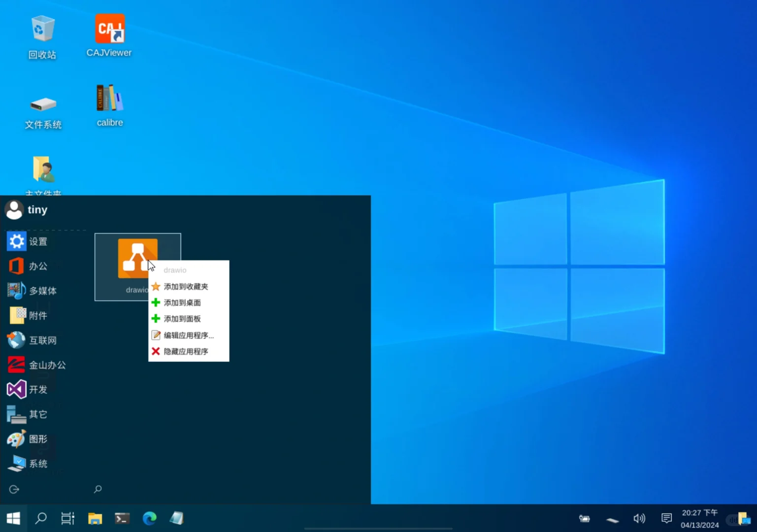This screenshot has height=532, width=757.
Task: Click the clock showing 20:27 下午
Action: pos(700,519)
